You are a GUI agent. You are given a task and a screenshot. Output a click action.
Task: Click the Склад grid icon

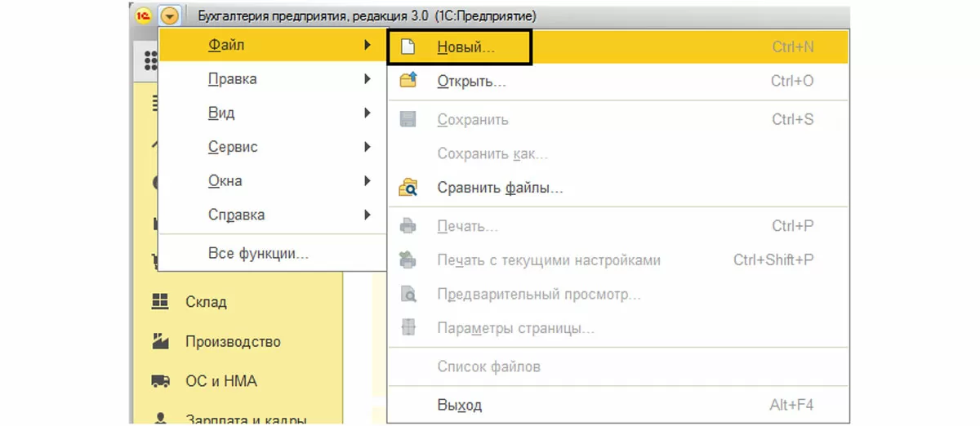159,301
